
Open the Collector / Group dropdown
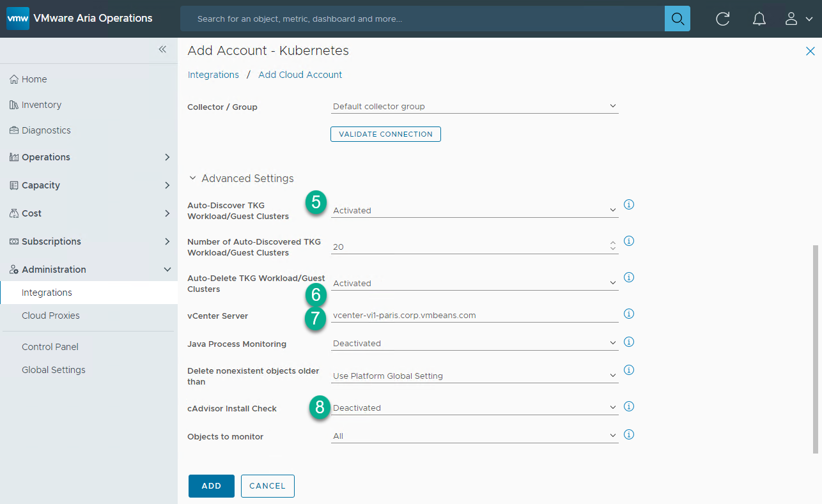[474, 107]
